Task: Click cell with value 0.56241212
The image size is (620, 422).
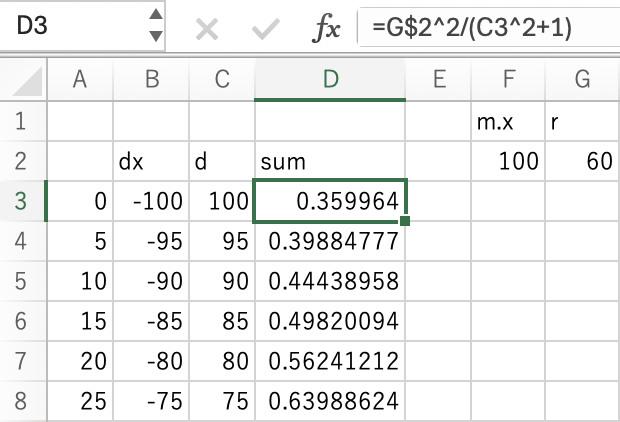Action: (x=330, y=361)
